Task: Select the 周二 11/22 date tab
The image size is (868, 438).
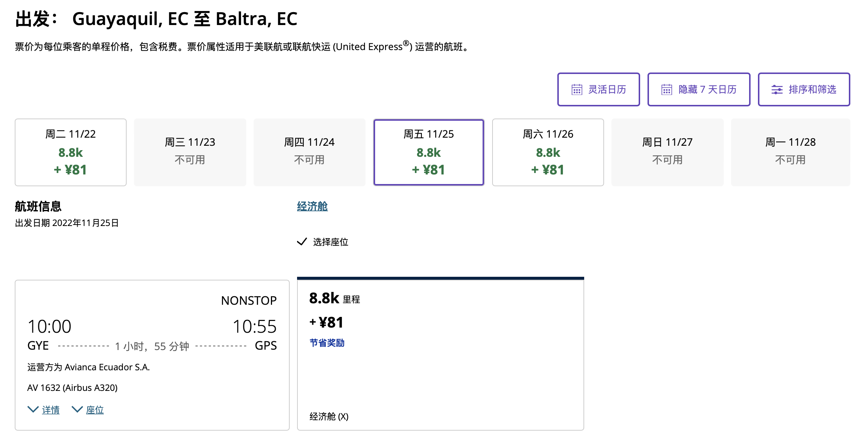Action: click(71, 152)
